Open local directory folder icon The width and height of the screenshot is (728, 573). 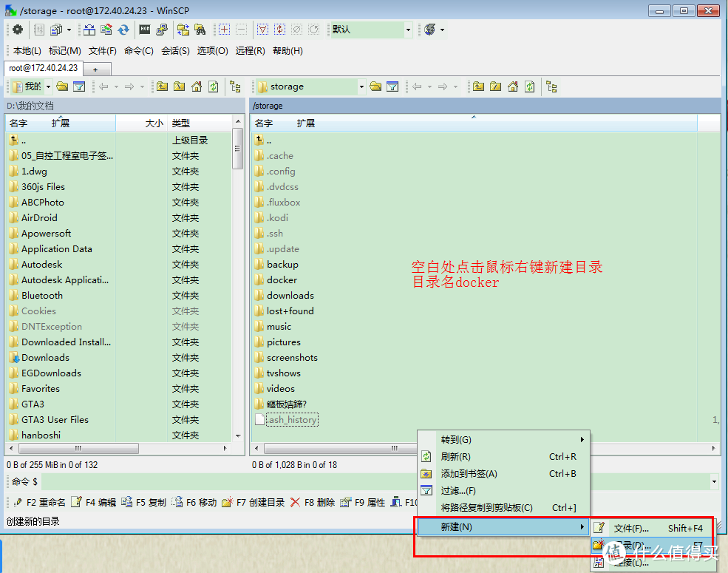coord(62,87)
